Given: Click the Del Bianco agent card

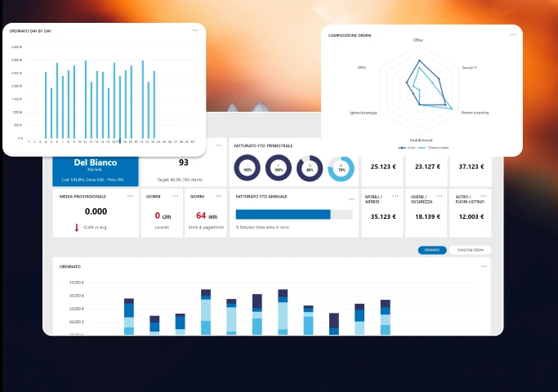Looking at the screenshot, I should 96,167.
